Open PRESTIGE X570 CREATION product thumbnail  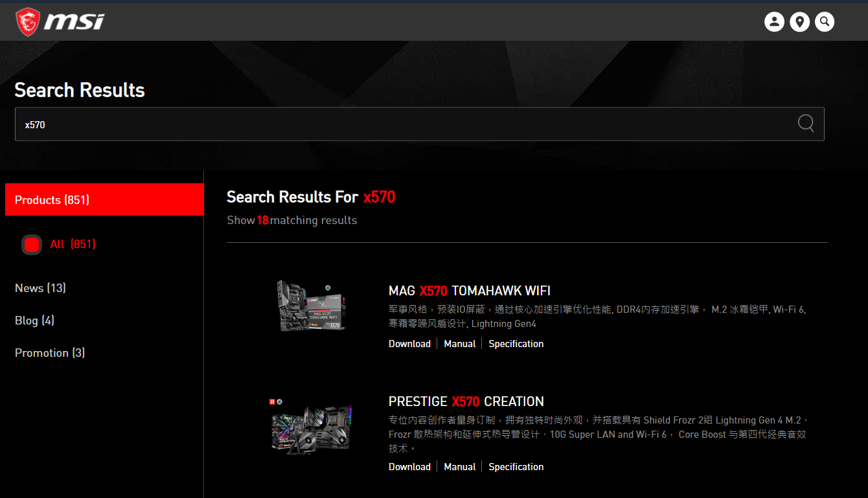(x=312, y=425)
